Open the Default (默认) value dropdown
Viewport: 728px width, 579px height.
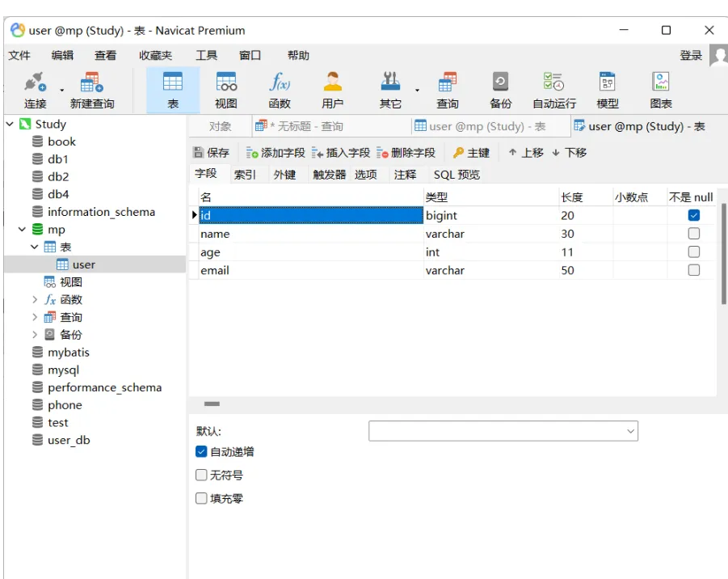tap(630, 431)
